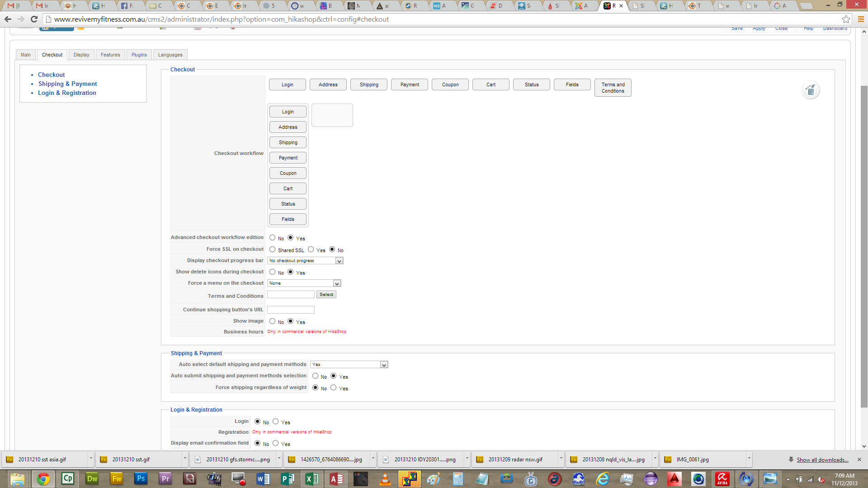The height and width of the screenshot is (488, 868).
Task: Set Force shipping regardless of weight to Yes
Action: pos(333,388)
